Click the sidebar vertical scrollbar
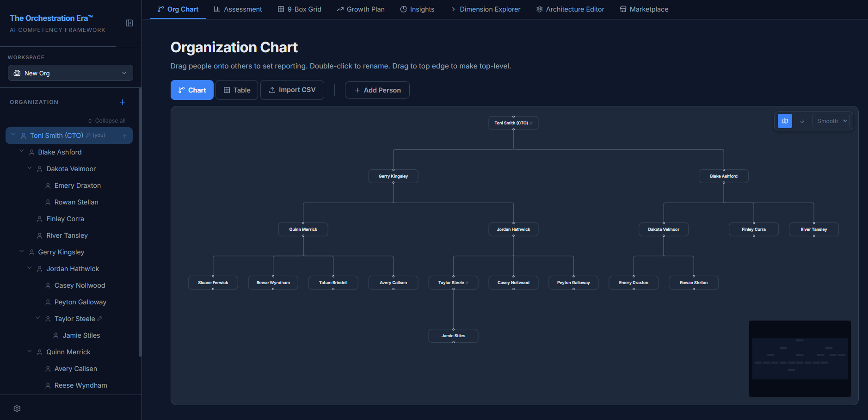The width and height of the screenshot is (868, 420). (140, 222)
